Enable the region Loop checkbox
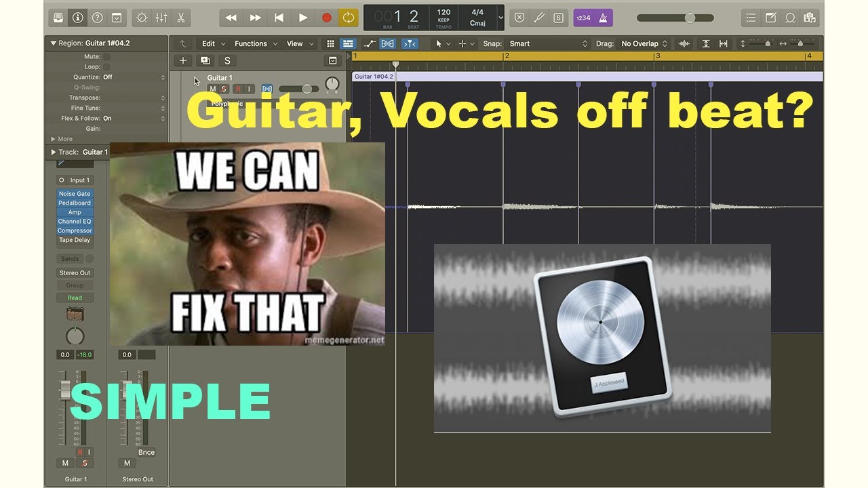 coord(106,67)
